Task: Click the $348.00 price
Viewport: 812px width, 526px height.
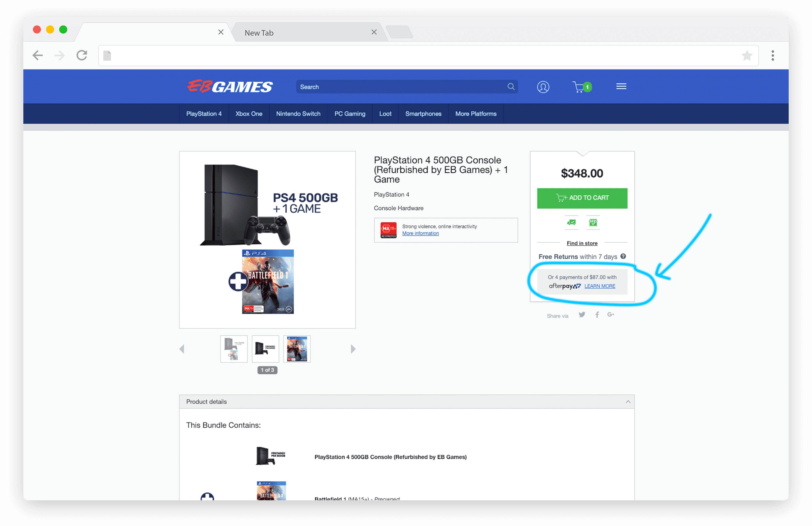Action: (x=582, y=174)
